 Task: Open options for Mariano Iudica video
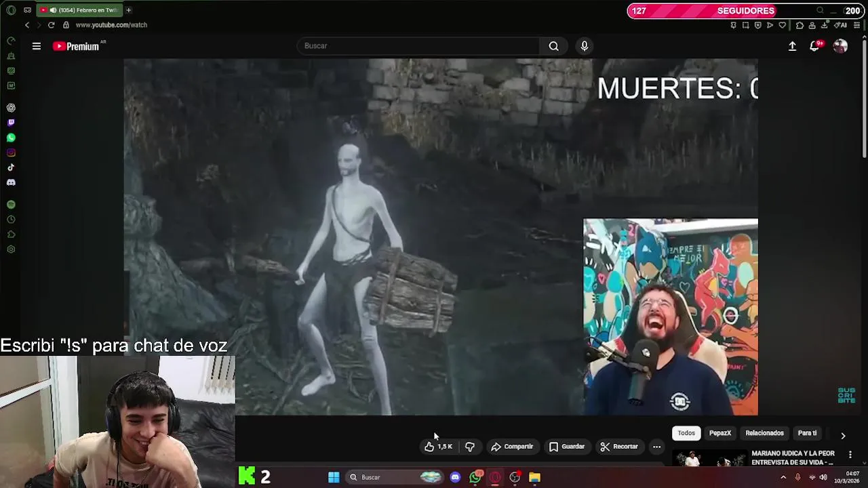coord(850,455)
